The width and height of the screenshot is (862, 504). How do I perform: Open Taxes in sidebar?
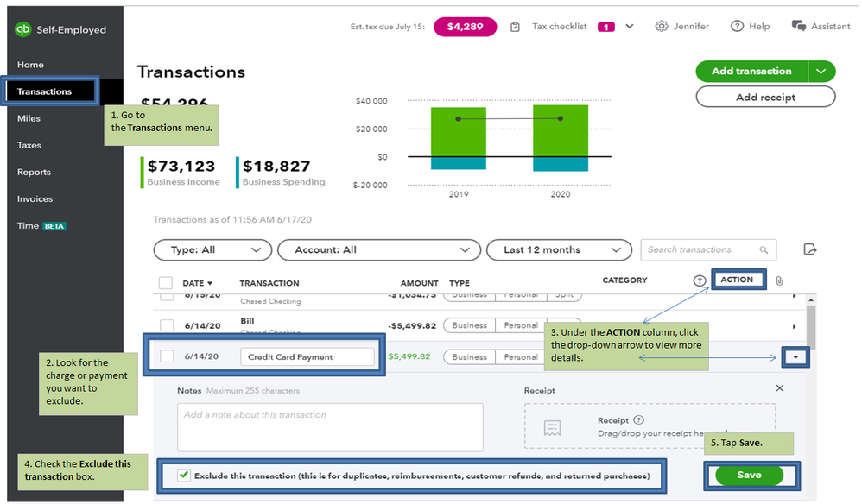(x=29, y=146)
